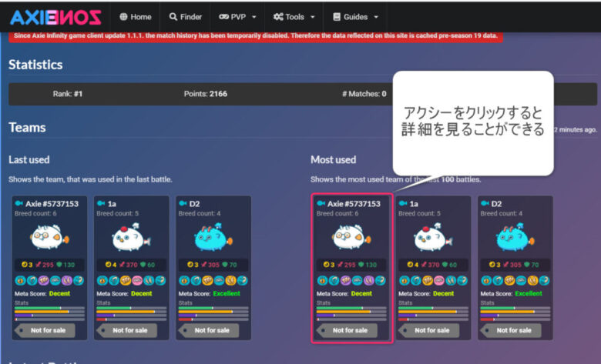Click the purple back part icon on Last used Axie #5737153
Screen dimensions: 601x364
(x=44, y=281)
